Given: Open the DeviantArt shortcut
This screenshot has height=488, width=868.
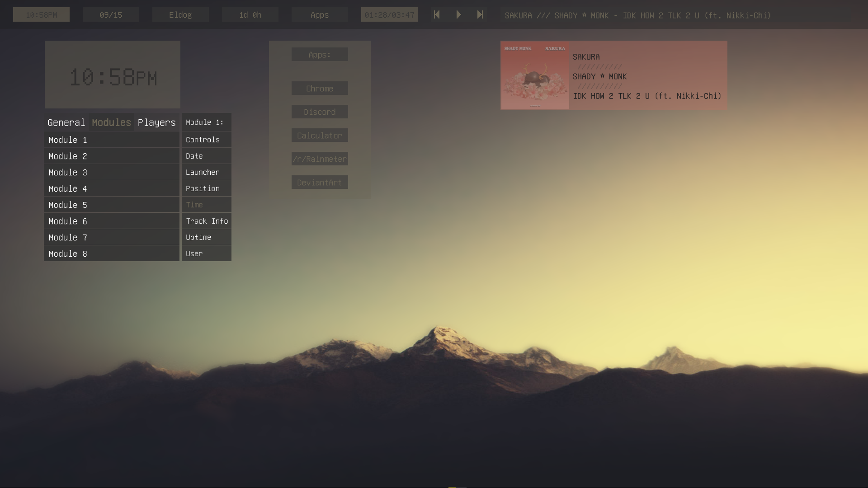Looking at the screenshot, I should [320, 182].
